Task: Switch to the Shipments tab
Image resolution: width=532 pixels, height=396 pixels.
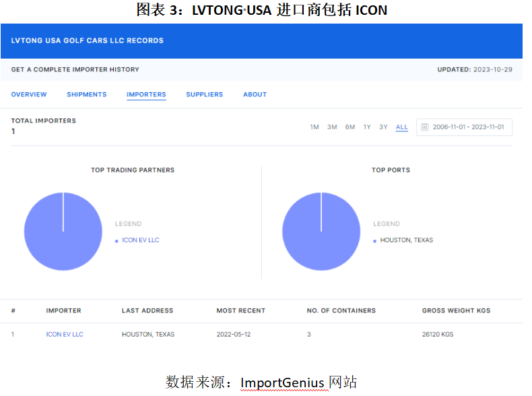Action: [x=86, y=94]
